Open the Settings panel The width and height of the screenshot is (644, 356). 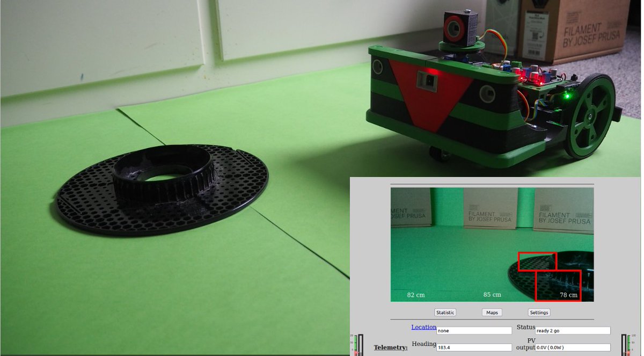[538, 312]
